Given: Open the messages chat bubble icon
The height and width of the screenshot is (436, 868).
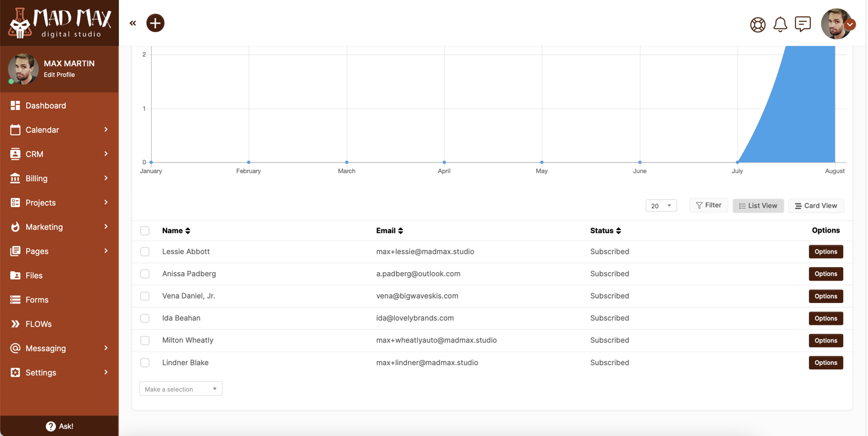Looking at the screenshot, I should coord(802,24).
